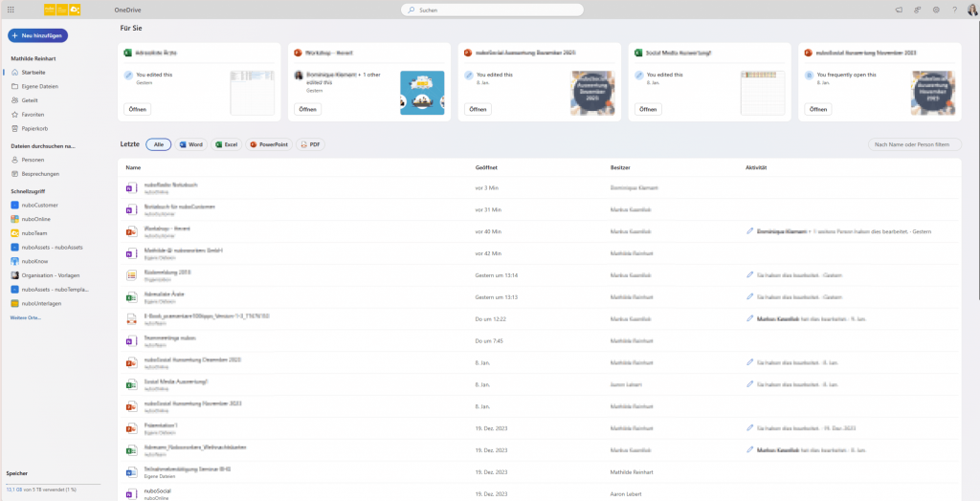Open the settings gear icon
The height and width of the screenshot is (501, 980).
tap(936, 10)
